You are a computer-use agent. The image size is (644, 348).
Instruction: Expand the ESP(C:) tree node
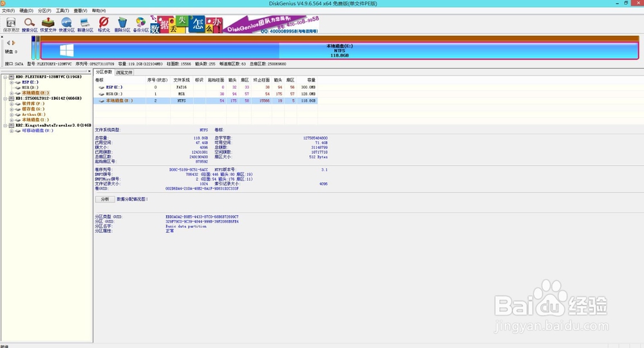coord(12,82)
